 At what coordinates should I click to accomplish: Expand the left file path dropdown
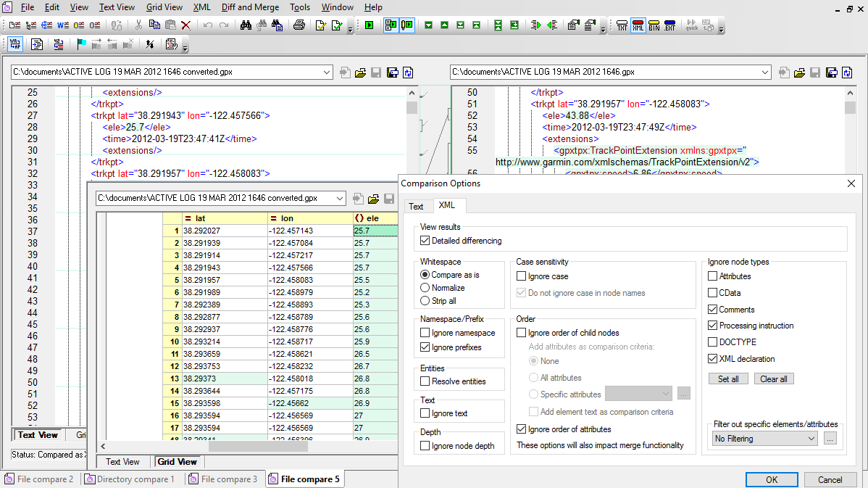pos(325,73)
